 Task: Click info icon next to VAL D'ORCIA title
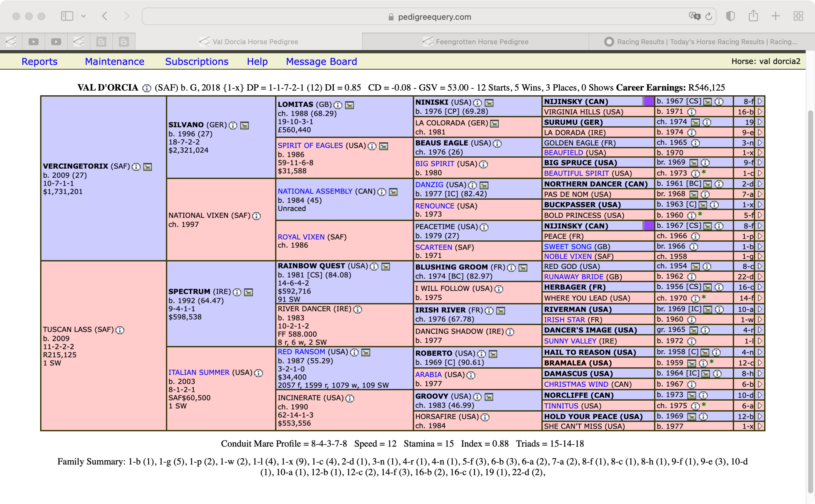coord(146,88)
